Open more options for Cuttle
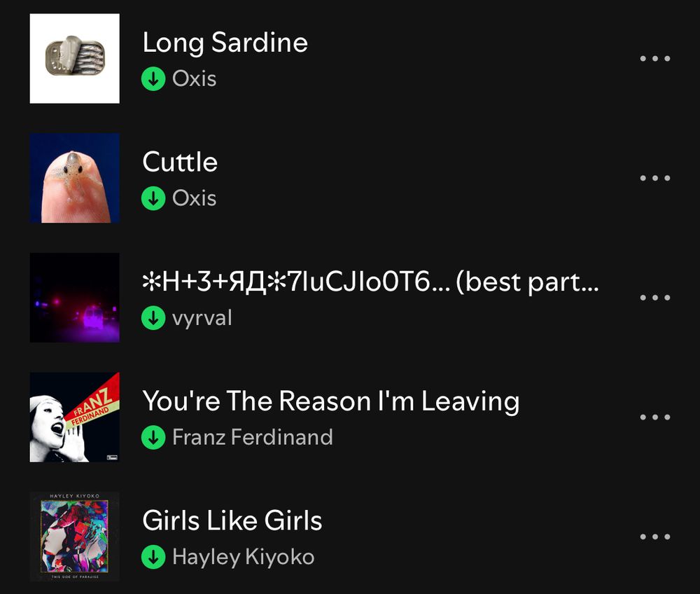Viewport: 700px width, 594px height. (655, 178)
